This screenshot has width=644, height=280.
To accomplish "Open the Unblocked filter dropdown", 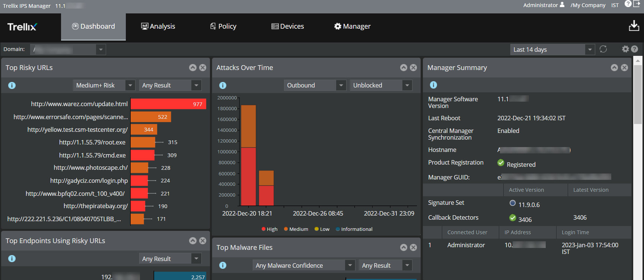I will pos(381,85).
